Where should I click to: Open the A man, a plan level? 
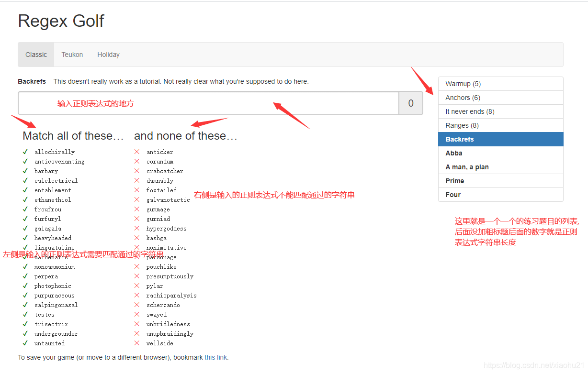500,167
